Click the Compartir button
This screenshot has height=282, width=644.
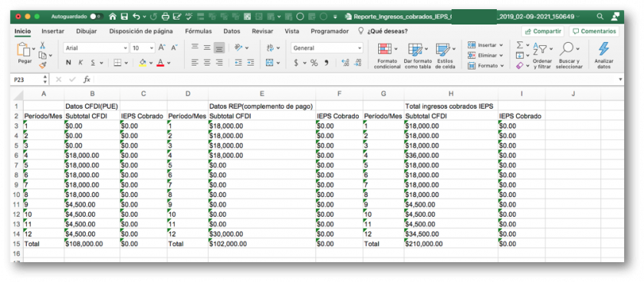[543, 31]
